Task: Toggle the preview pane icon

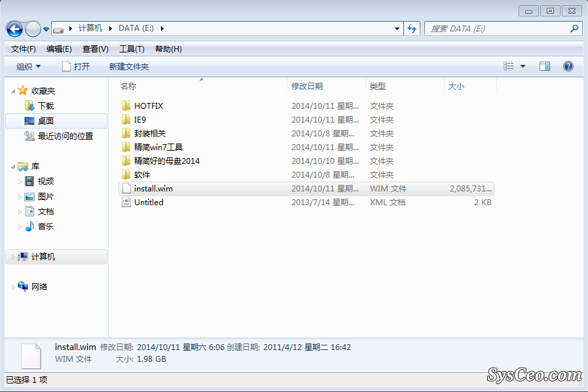Action: pos(545,66)
